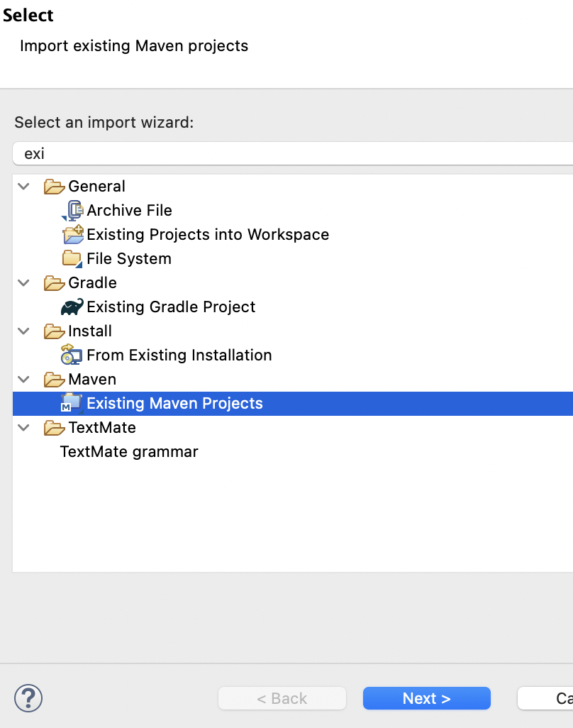Screen dimensions: 573x728
Task: Click the Maven folder icon
Action: [55, 380]
